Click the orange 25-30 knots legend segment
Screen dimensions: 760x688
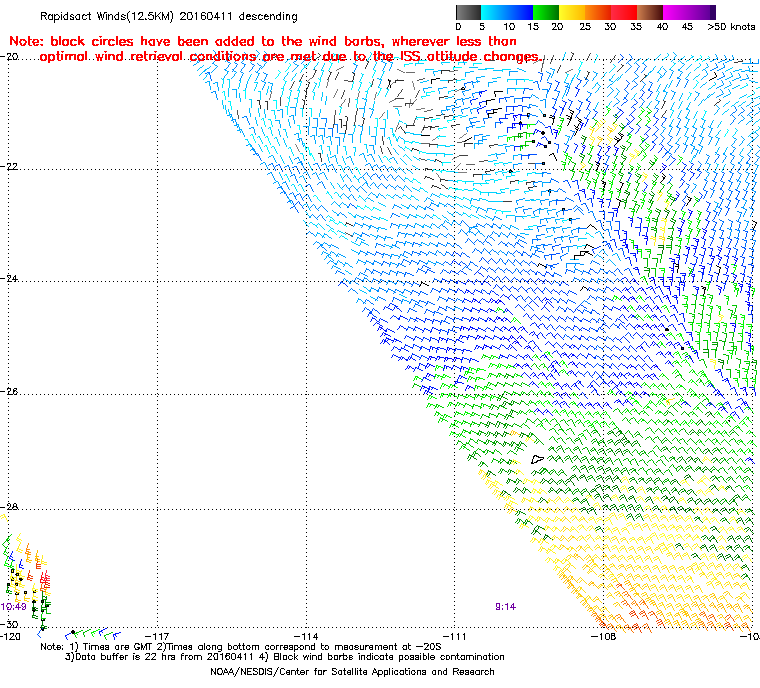point(598,12)
